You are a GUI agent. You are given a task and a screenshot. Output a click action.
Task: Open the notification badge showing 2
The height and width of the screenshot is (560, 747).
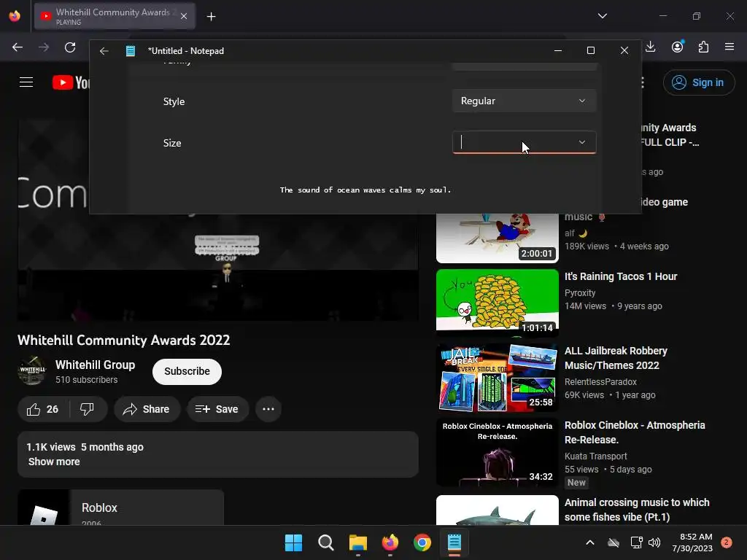click(x=726, y=542)
